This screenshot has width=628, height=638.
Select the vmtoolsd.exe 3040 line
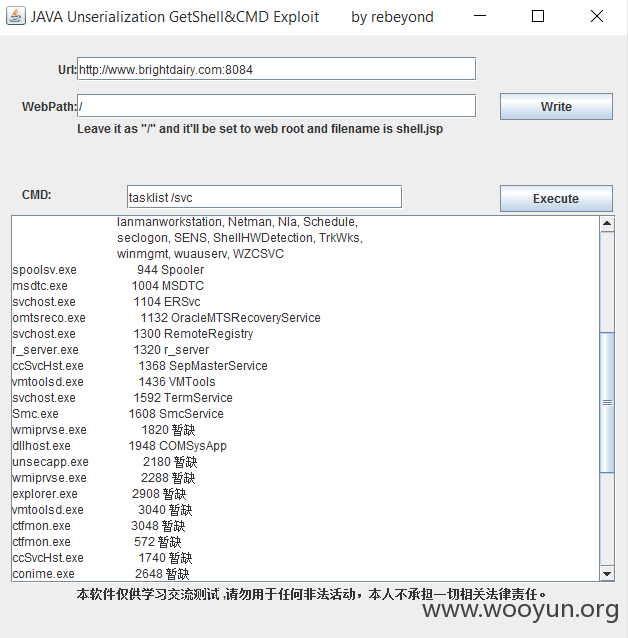102,510
